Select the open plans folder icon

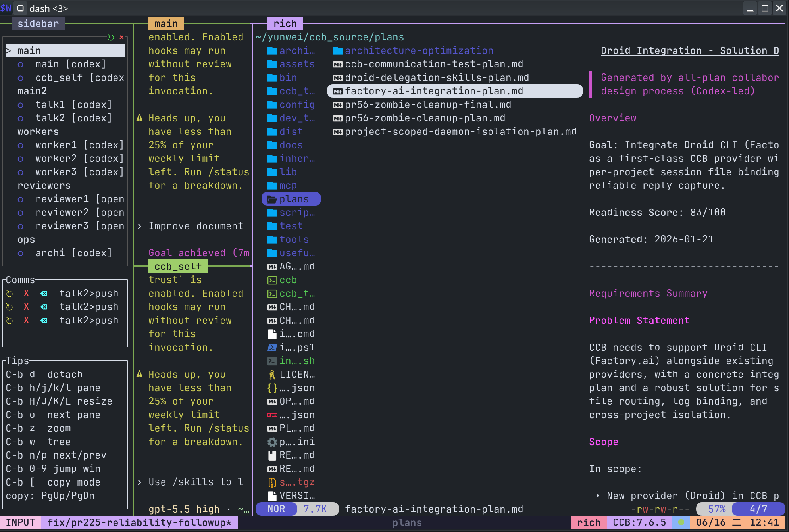tap(272, 199)
